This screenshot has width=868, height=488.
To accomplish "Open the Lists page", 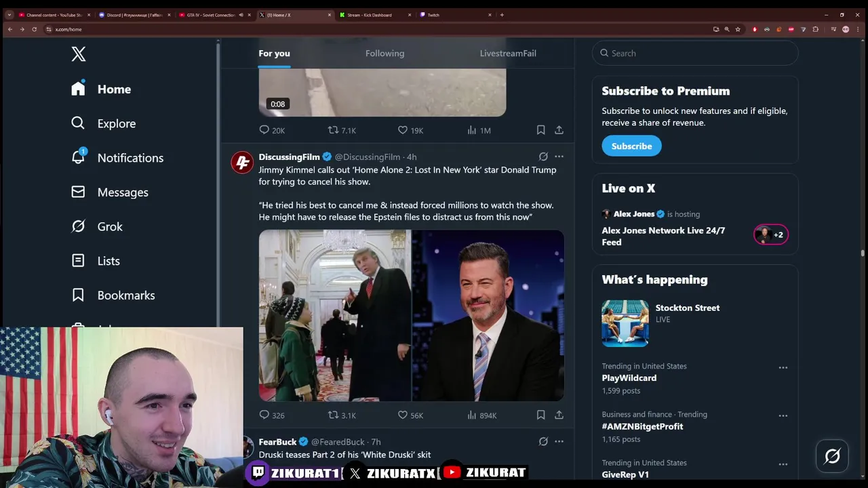I will coord(95,261).
